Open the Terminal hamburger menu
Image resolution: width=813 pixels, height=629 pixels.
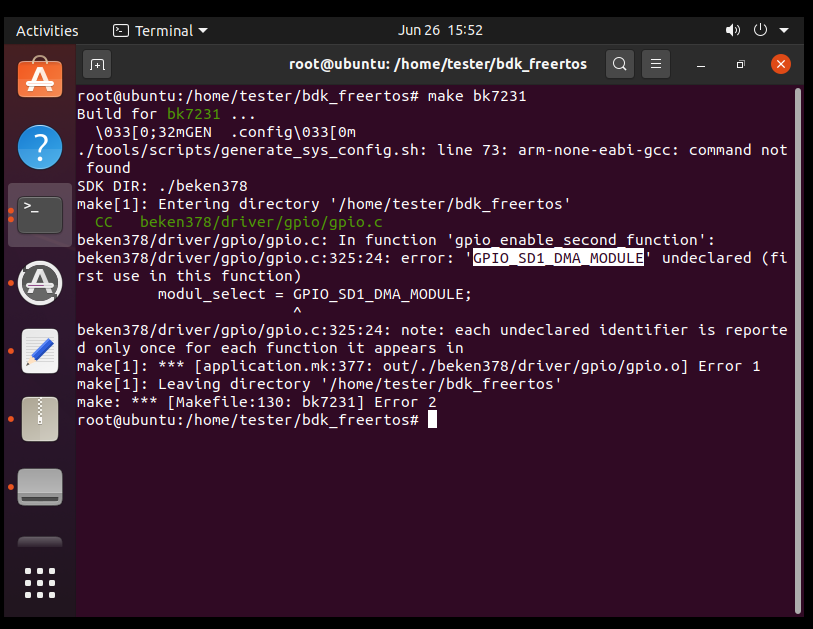point(656,63)
